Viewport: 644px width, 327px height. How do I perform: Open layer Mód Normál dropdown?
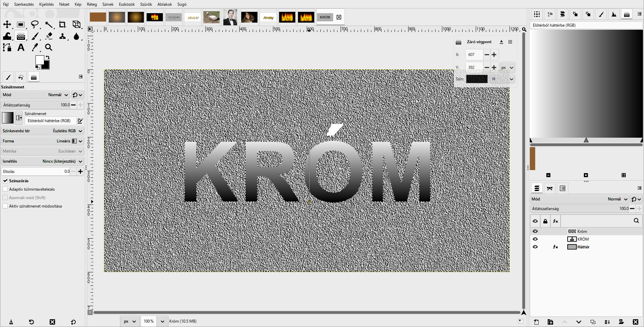579,199
